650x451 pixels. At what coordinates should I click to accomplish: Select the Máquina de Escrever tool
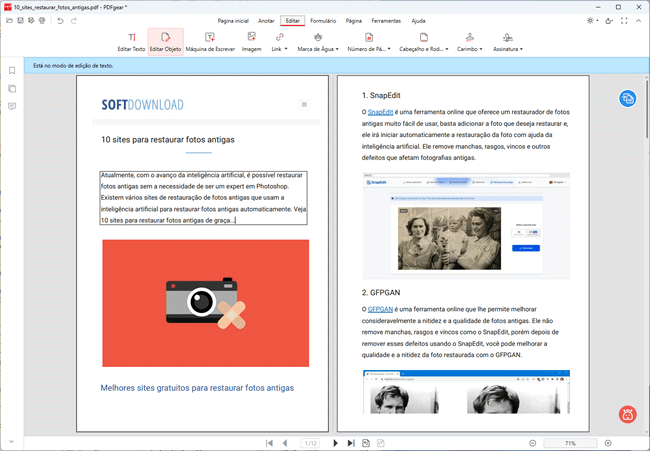click(x=210, y=42)
